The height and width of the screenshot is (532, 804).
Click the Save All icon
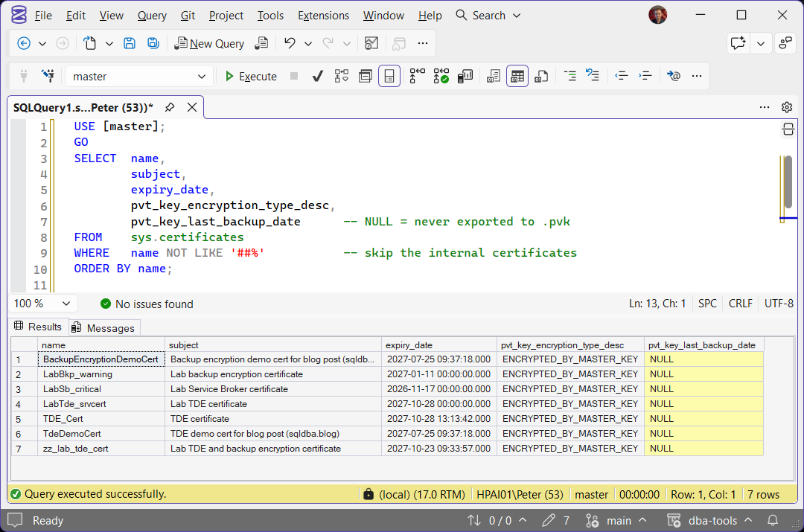[153, 44]
